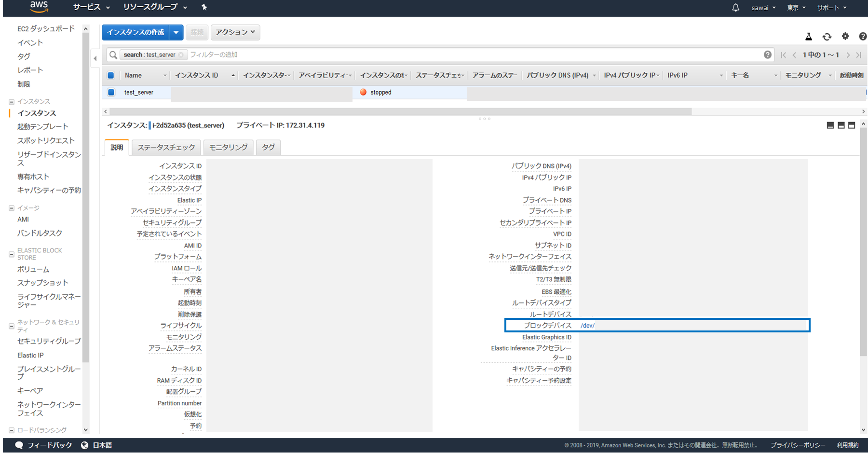Collapse the ネットワーク & セキュリティ section

click(x=12, y=326)
